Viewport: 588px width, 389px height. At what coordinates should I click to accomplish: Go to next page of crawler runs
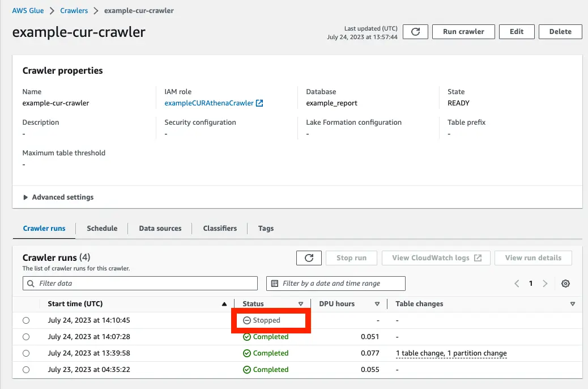click(545, 284)
